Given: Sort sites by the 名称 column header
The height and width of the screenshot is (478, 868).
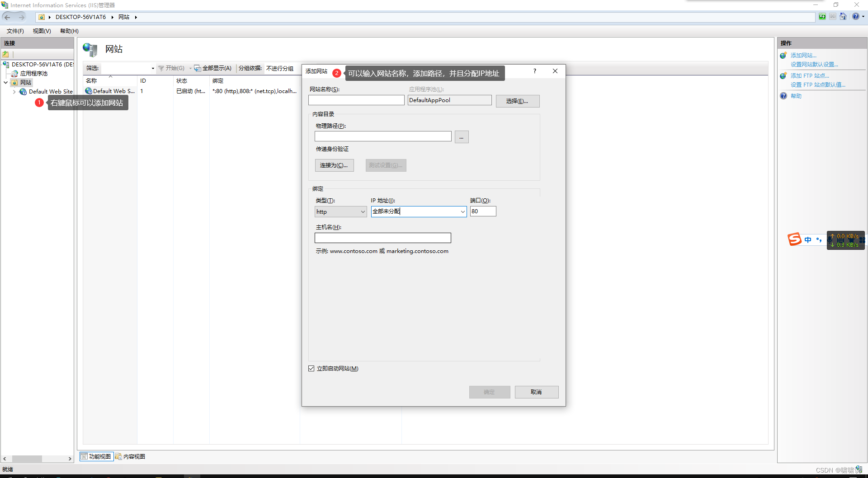Looking at the screenshot, I should coord(110,81).
